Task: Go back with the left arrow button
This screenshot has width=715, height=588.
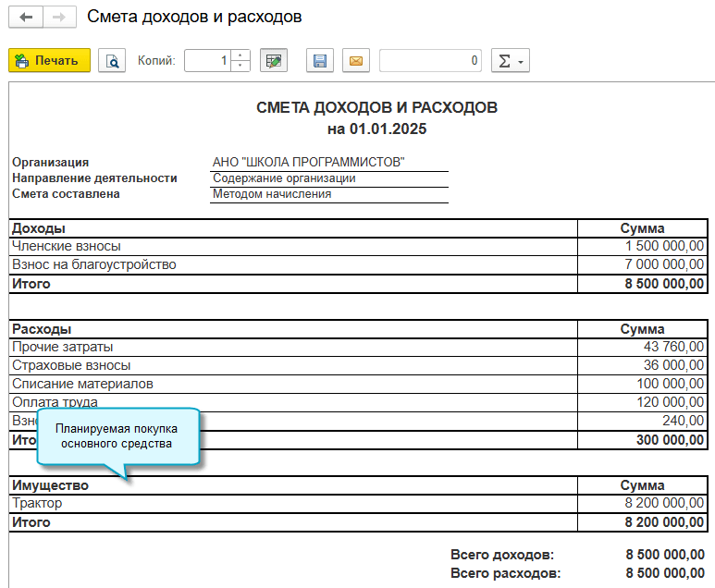Action: tap(26, 18)
